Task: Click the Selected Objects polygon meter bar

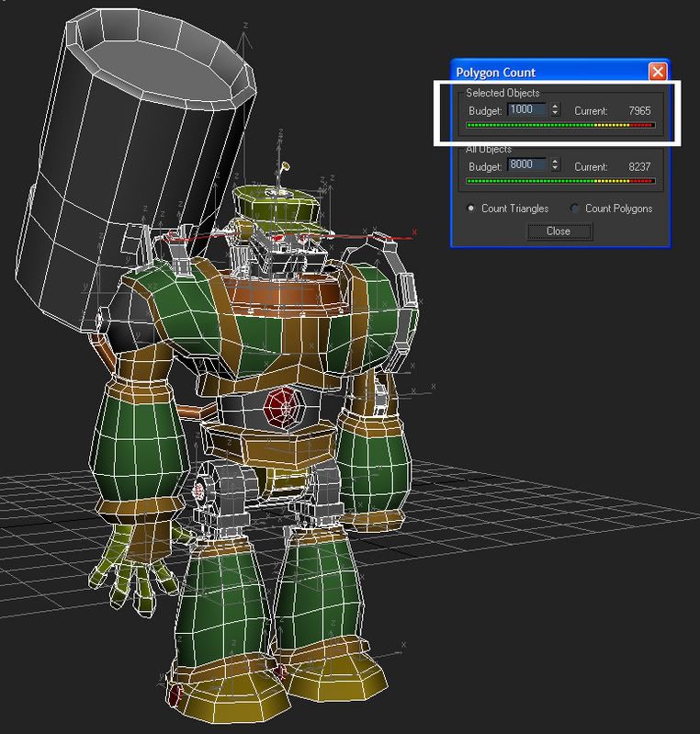Action: [560, 125]
